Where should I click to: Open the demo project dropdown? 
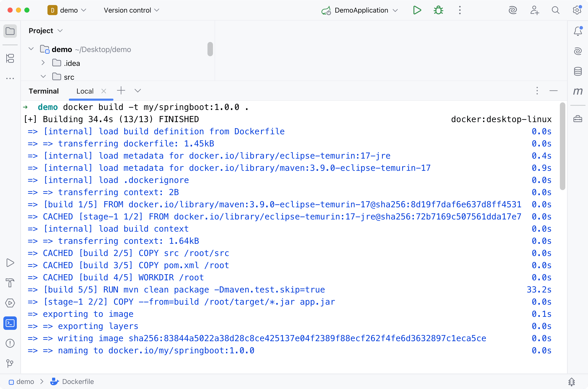67,10
